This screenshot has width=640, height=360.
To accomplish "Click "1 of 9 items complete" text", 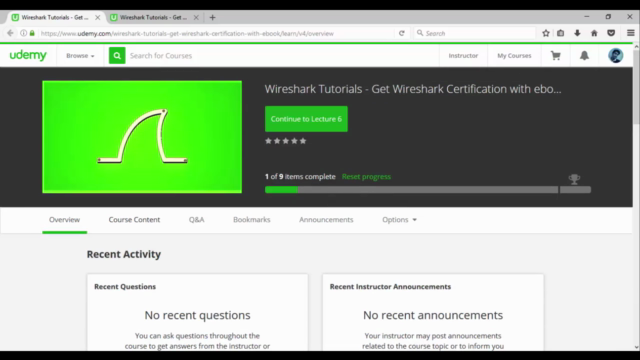I will [300, 177].
